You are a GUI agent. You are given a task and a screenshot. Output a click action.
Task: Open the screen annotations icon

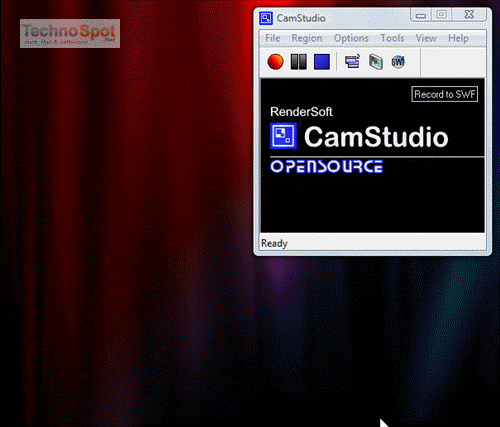coord(376,62)
